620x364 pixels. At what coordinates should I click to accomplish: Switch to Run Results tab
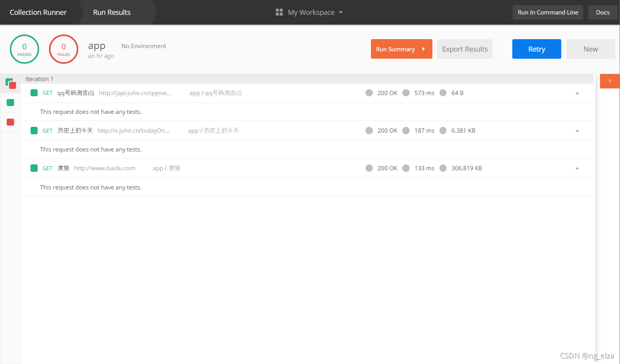pyautogui.click(x=112, y=12)
